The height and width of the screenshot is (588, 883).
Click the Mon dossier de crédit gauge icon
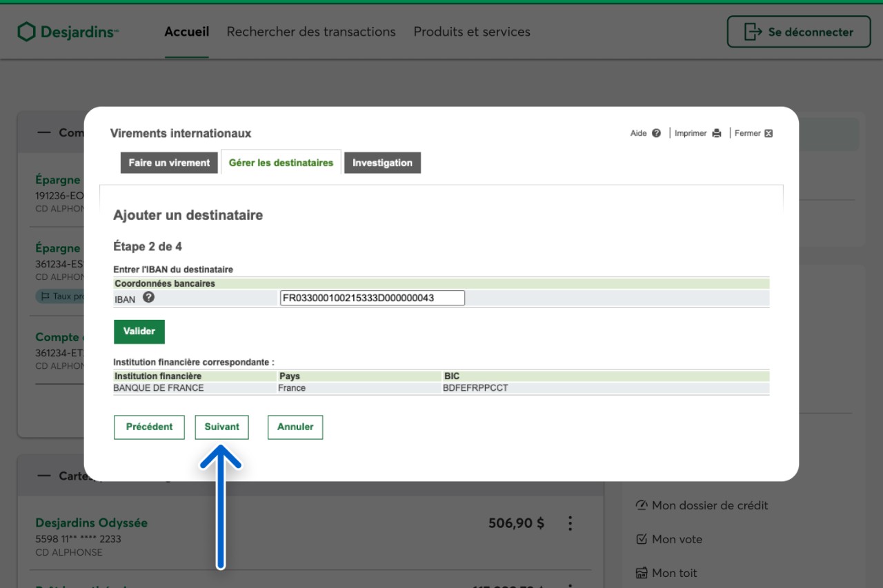pyautogui.click(x=642, y=505)
